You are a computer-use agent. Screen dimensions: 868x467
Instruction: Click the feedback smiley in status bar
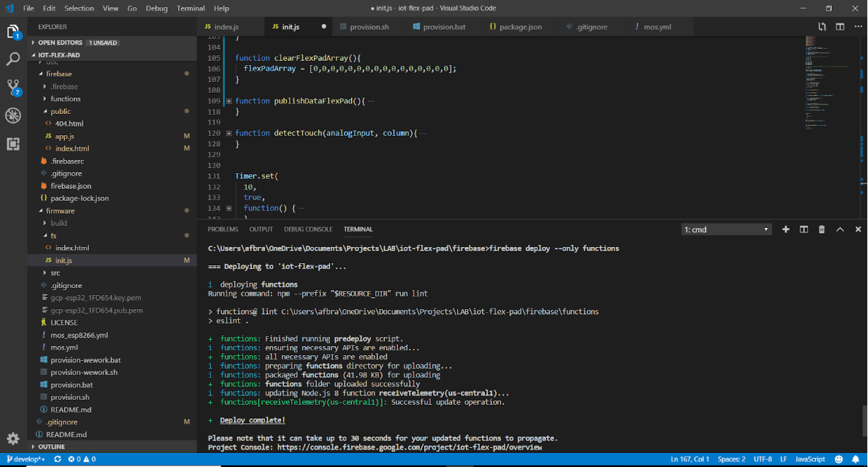[x=838, y=459]
